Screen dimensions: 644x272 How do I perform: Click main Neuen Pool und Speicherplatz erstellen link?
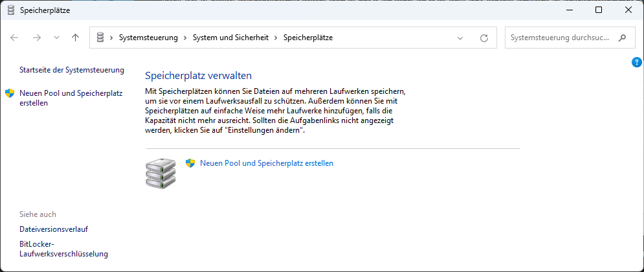267,163
